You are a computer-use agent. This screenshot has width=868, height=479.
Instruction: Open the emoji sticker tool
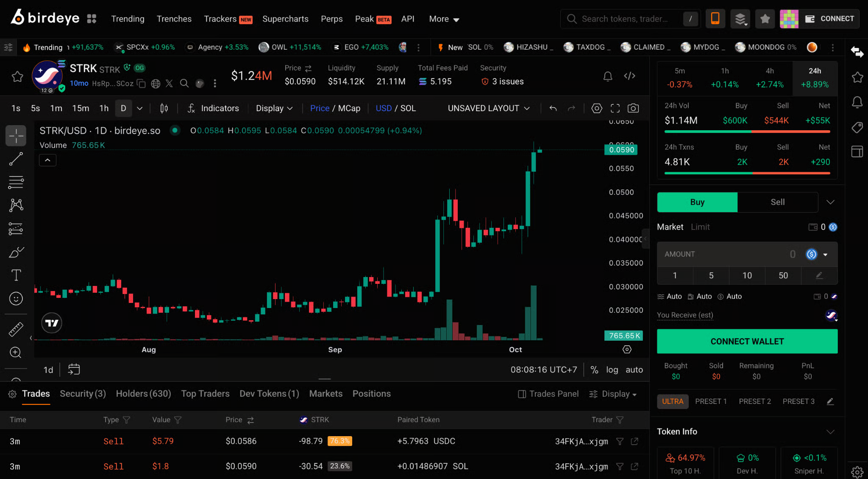16,299
